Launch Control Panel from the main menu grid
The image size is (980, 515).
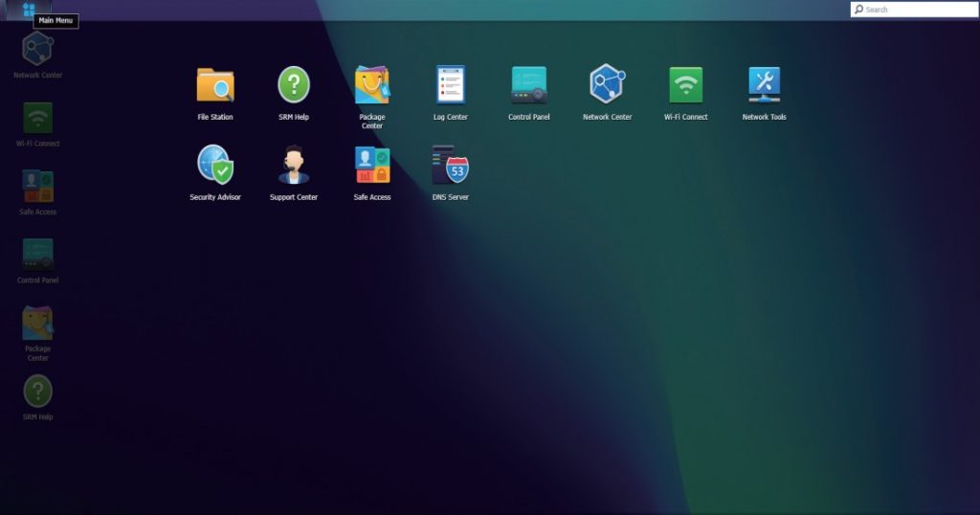pos(528,85)
